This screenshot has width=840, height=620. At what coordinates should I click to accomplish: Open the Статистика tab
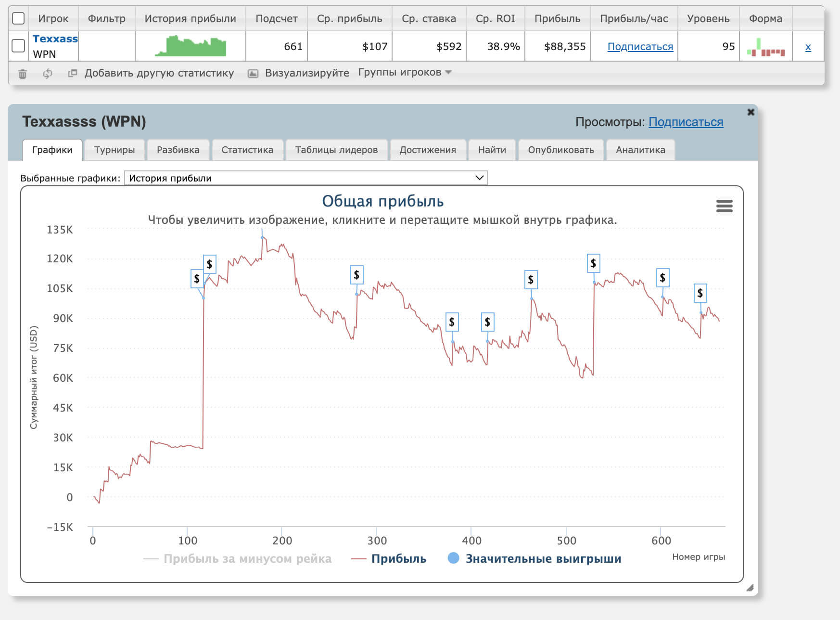point(247,150)
